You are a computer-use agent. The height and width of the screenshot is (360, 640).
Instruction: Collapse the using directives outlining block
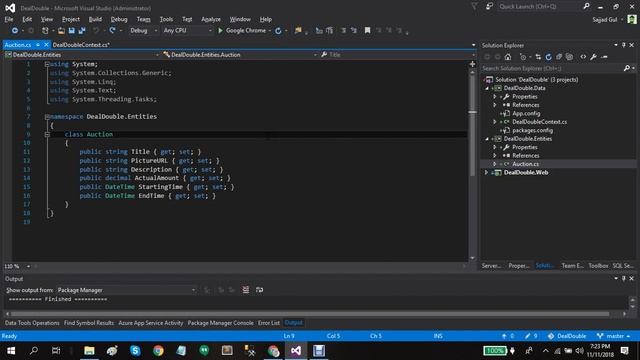(x=47, y=64)
